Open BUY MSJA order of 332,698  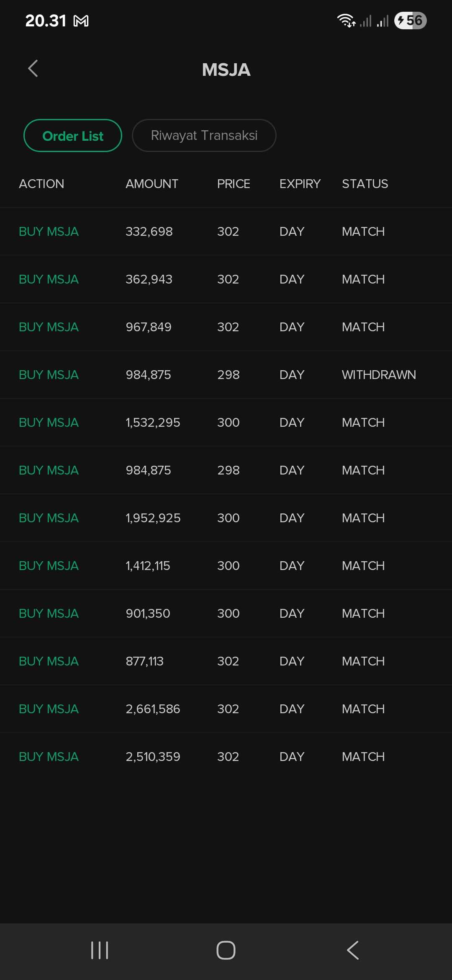pyautogui.click(x=226, y=232)
